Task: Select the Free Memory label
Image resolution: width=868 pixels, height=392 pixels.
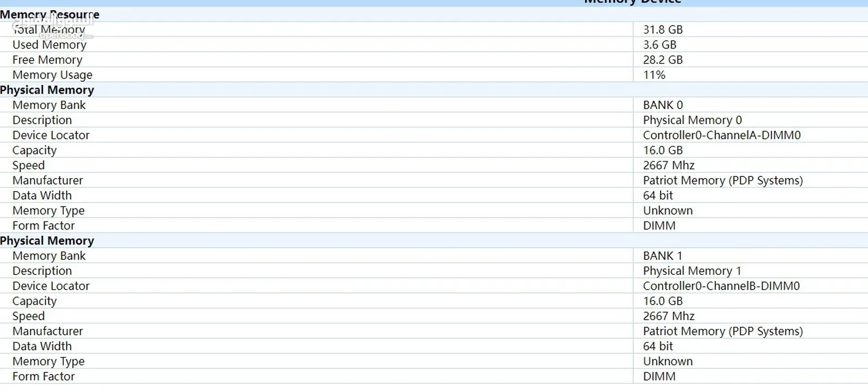Action: coord(47,60)
